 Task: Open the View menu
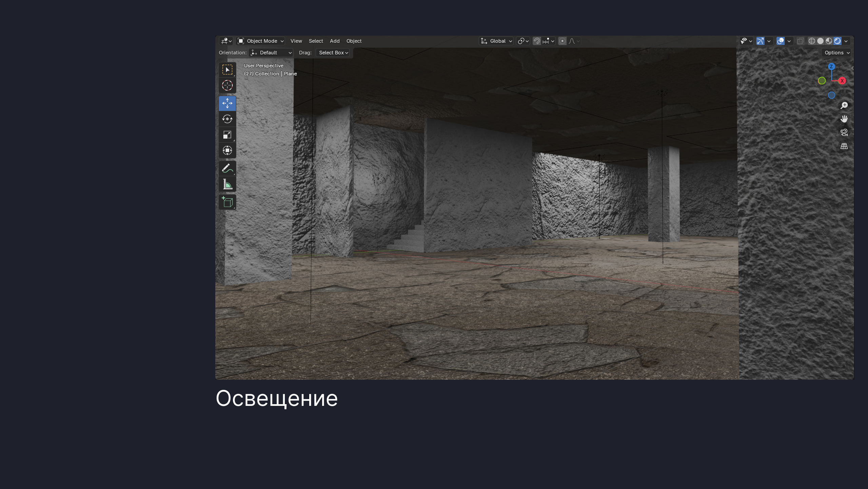coord(296,41)
